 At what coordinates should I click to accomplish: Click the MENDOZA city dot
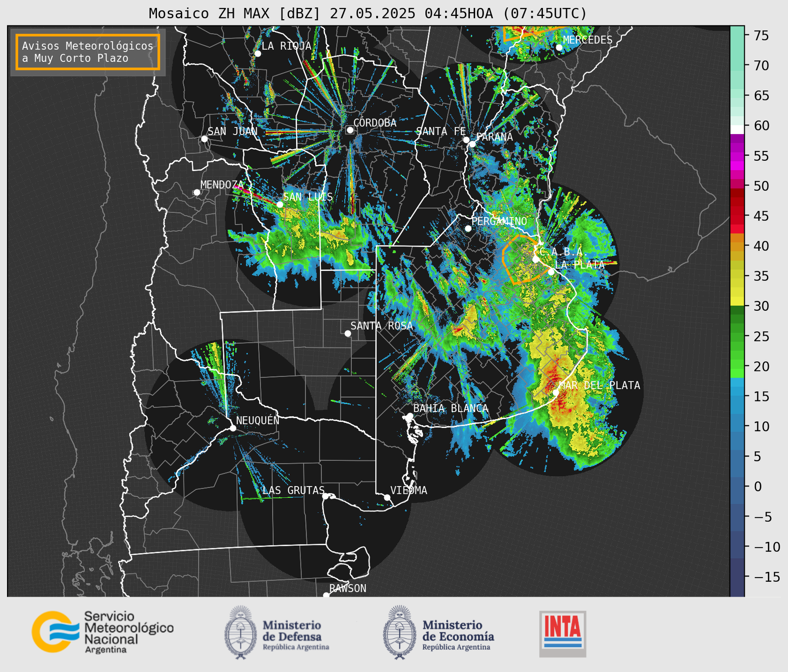[197, 193]
